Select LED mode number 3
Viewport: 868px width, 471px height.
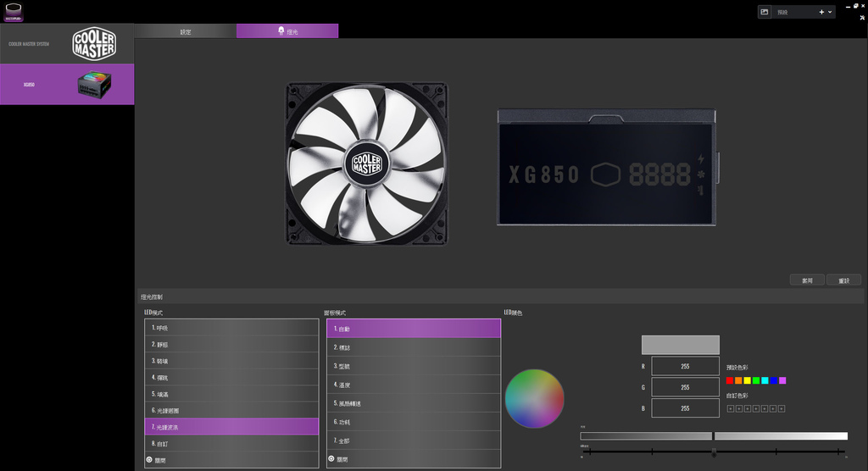(x=231, y=361)
